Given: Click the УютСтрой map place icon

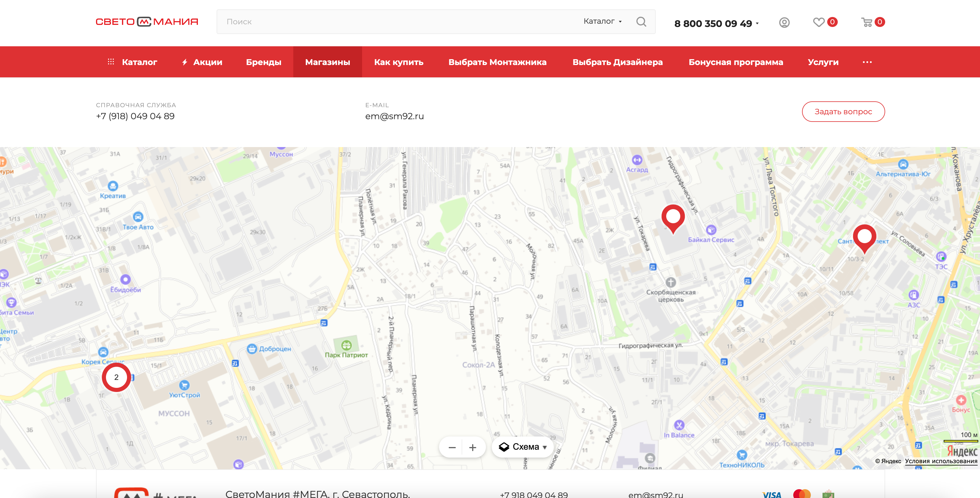Looking at the screenshot, I should pos(184,385).
